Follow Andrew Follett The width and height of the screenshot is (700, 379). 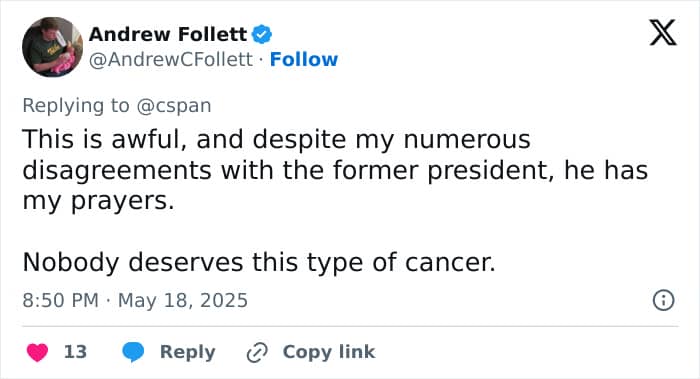(x=304, y=59)
